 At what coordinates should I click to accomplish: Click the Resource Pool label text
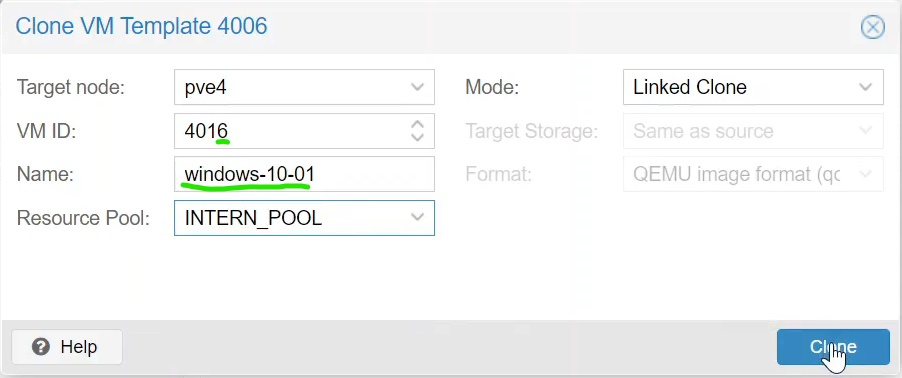coord(83,218)
